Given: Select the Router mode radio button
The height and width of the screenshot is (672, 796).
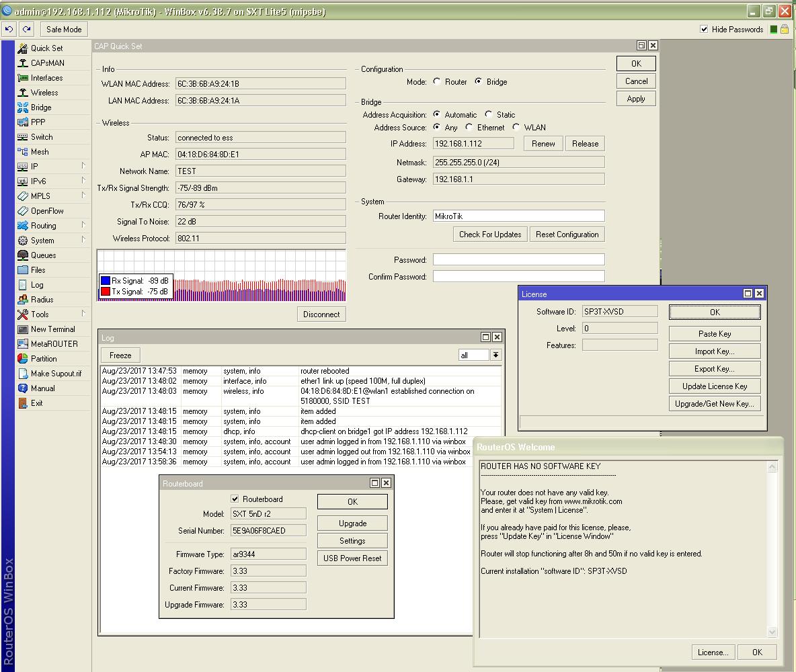Looking at the screenshot, I should point(437,82).
